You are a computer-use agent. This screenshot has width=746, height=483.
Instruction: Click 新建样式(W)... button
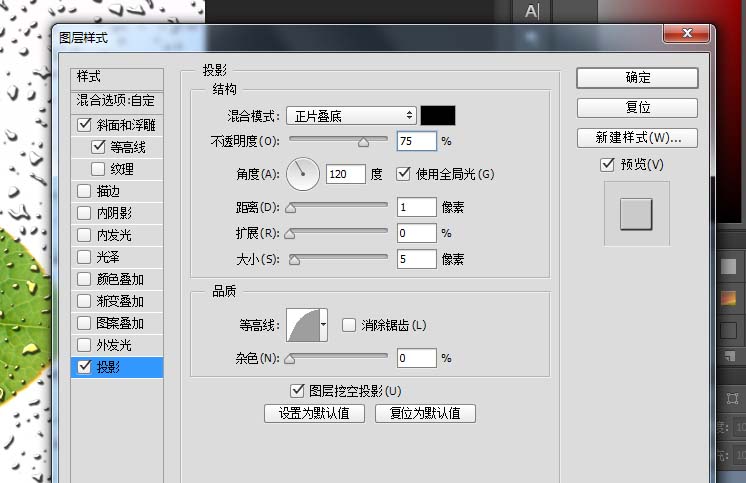(637, 138)
